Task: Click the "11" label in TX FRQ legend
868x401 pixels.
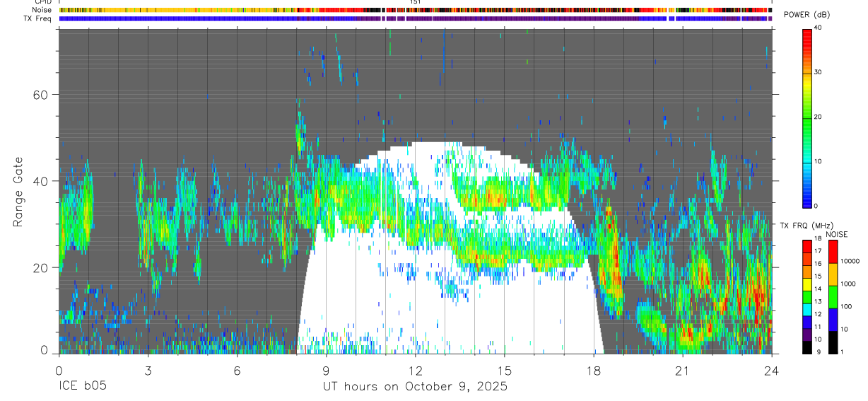Action: click(x=816, y=327)
